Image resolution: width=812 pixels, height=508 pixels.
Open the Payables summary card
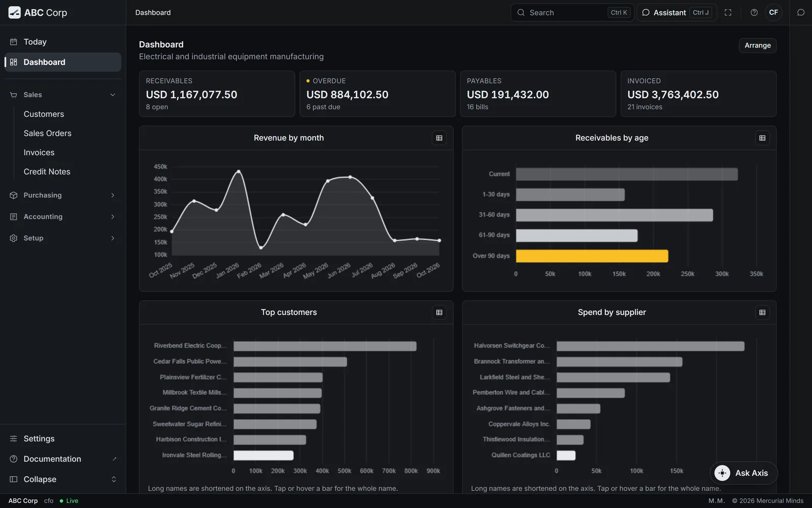(538, 94)
